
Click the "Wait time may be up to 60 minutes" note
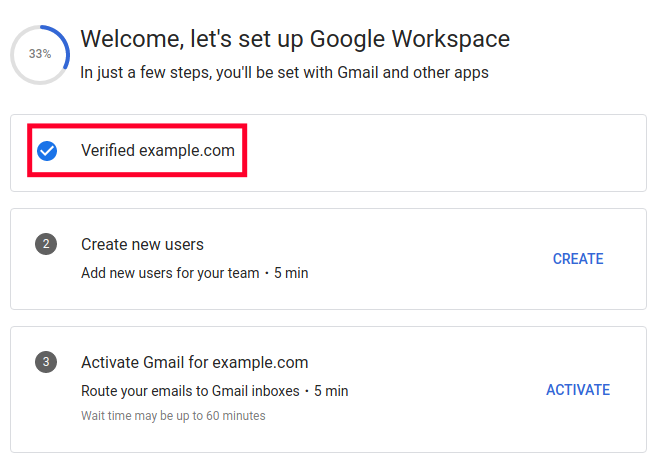[x=173, y=415]
